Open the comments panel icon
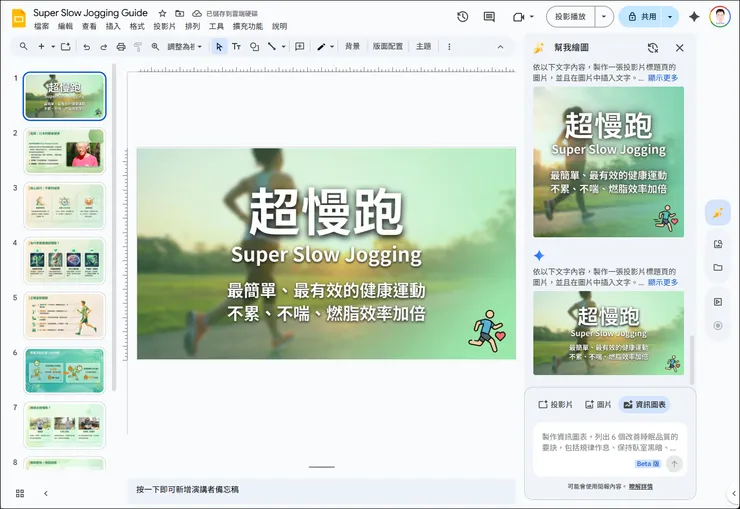Viewport: 740px width, 509px height. click(x=489, y=17)
